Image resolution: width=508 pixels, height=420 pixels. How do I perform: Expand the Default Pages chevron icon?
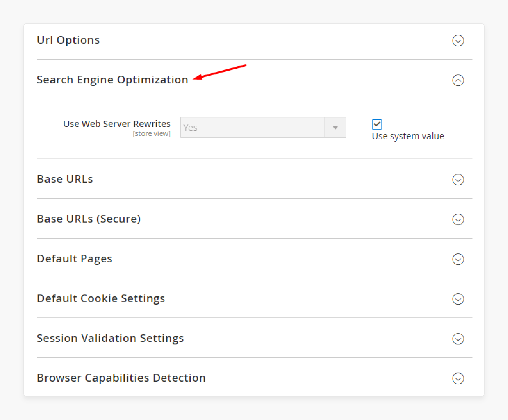(458, 259)
